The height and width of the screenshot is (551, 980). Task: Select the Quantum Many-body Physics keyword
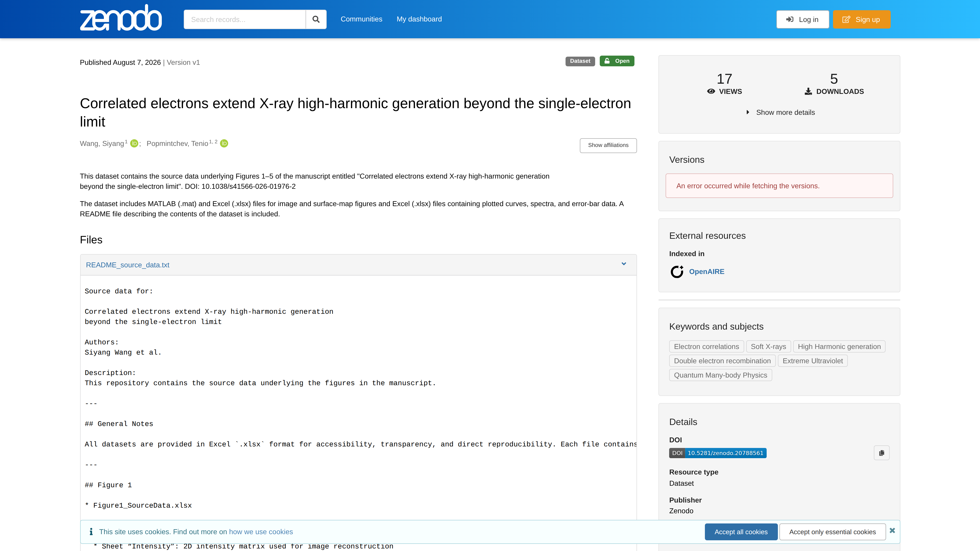720,375
